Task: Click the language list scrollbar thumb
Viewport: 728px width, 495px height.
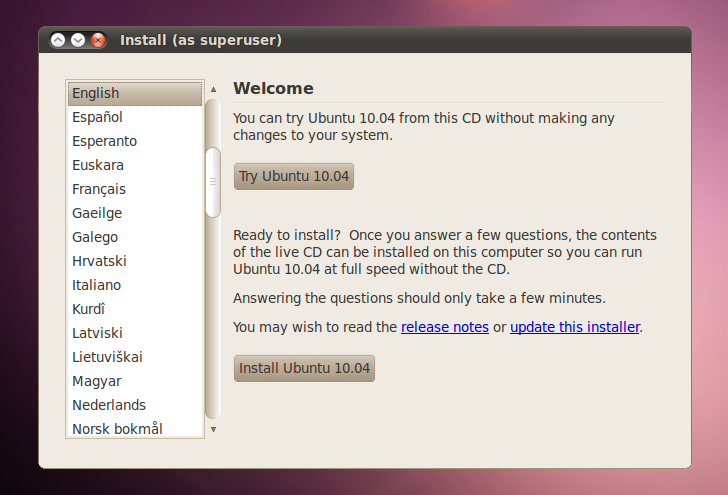Action: (x=213, y=182)
